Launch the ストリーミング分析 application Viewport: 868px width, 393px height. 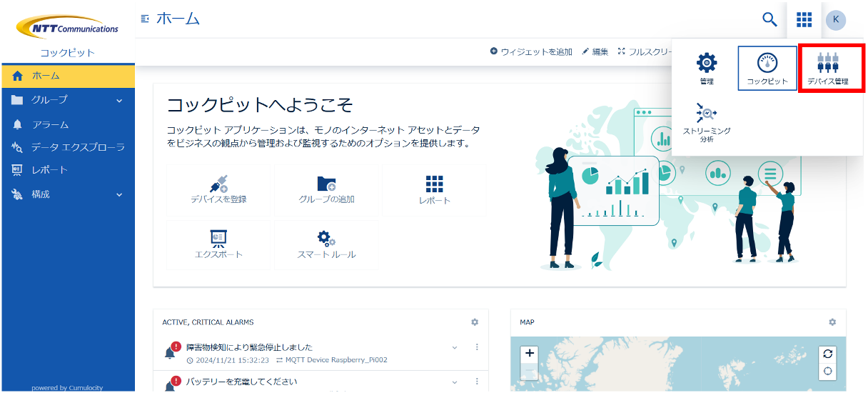[706, 121]
